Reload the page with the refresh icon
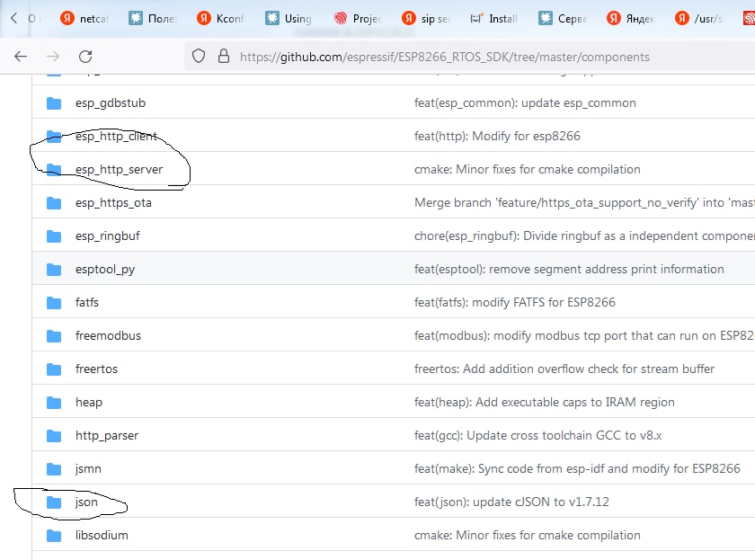The image size is (755, 560). tap(85, 57)
